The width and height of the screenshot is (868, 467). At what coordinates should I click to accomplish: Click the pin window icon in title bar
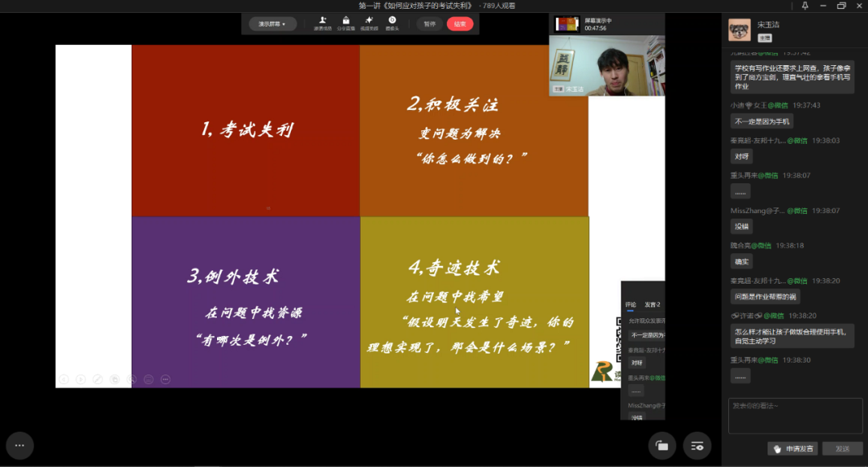point(805,6)
